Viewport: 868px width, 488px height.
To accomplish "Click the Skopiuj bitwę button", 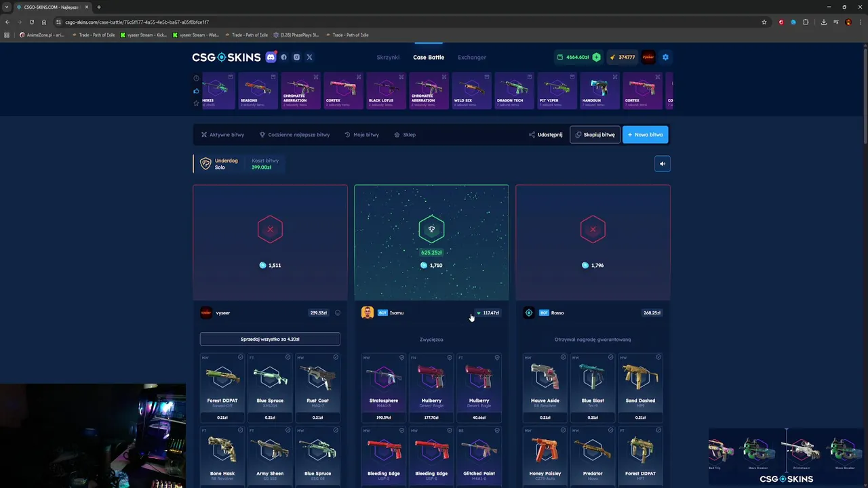I will point(595,134).
